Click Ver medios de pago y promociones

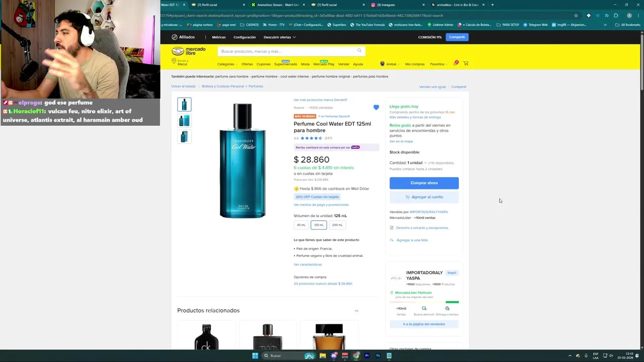pyautogui.click(x=321, y=205)
